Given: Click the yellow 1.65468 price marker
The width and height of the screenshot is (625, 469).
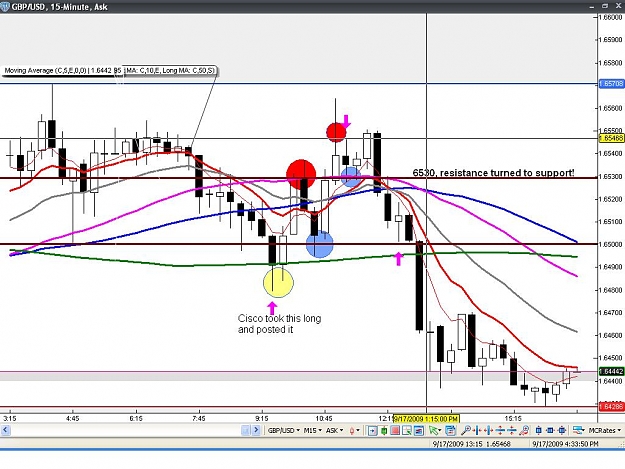Looking at the screenshot, I should pyautogui.click(x=611, y=138).
